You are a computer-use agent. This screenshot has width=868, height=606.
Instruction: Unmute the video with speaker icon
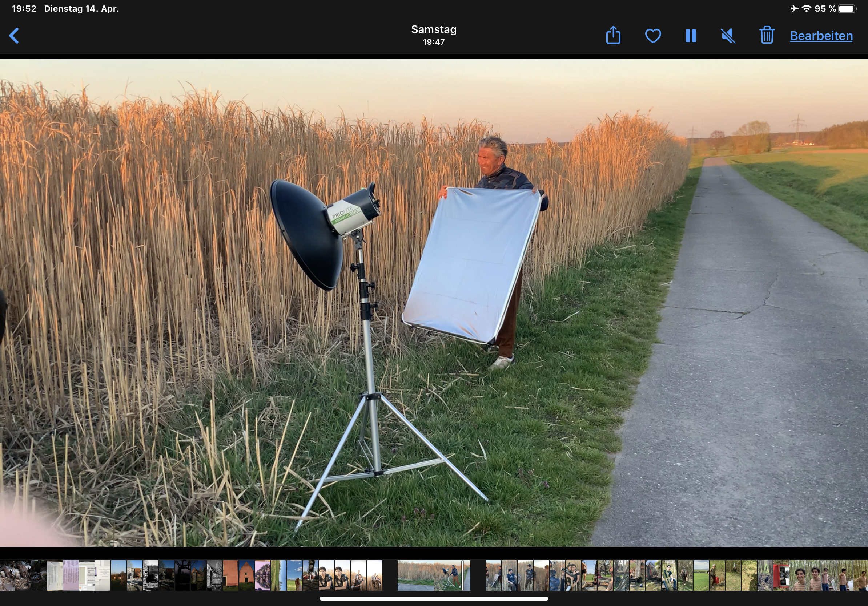tap(728, 36)
